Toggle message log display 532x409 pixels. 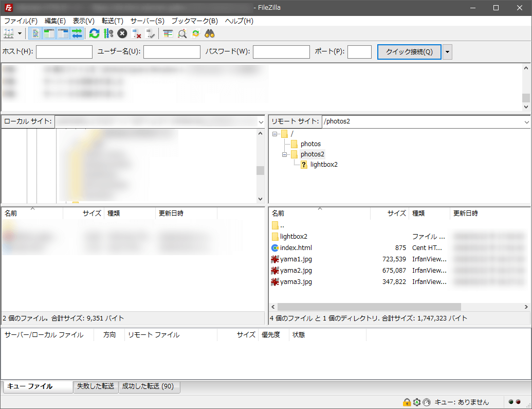[x=35, y=34]
